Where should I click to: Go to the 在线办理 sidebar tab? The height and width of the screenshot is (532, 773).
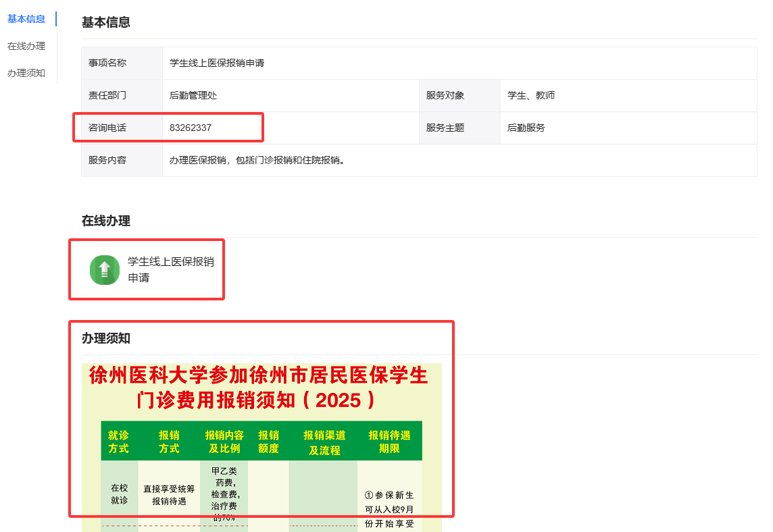(x=26, y=46)
